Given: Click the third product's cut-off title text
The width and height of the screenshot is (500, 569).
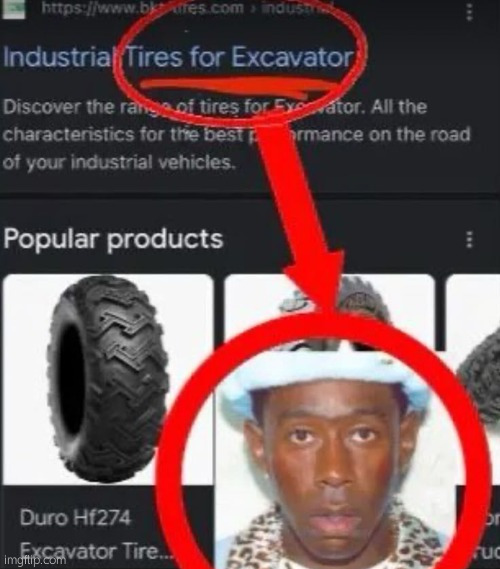Looking at the screenshot, I should (492, 535).
